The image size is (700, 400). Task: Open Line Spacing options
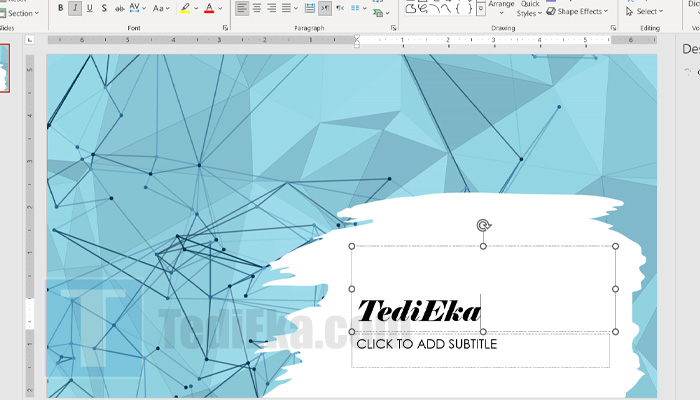tap(310, 8)
